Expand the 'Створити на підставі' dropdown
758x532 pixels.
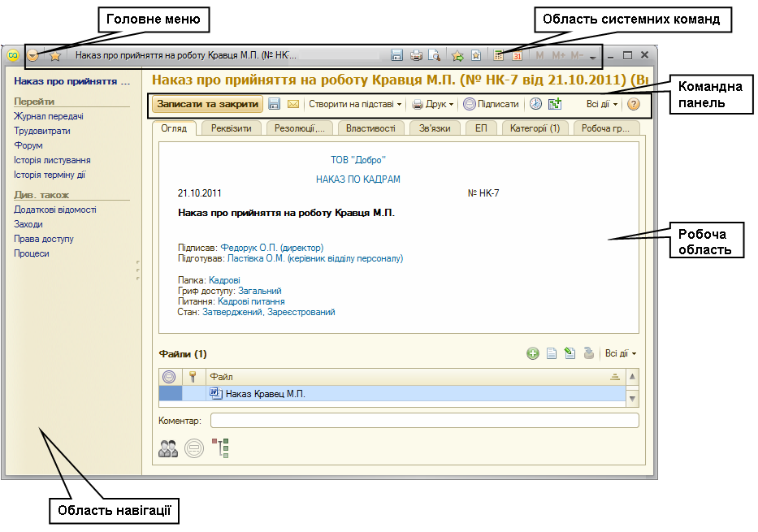(x=355, y=104)
